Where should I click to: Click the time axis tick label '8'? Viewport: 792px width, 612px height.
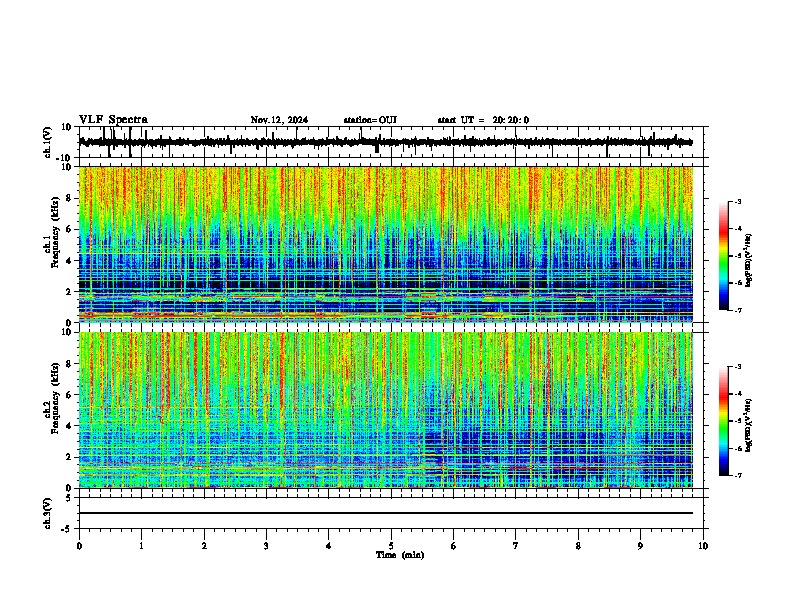[x=578, y=546]
